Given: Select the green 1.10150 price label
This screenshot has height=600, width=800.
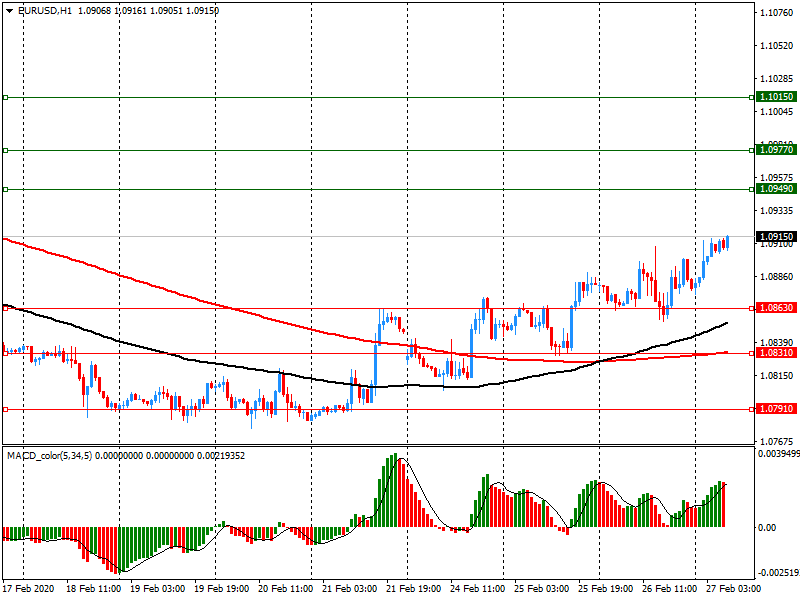Looking at the screenshot, I should [x=776, y=97].
